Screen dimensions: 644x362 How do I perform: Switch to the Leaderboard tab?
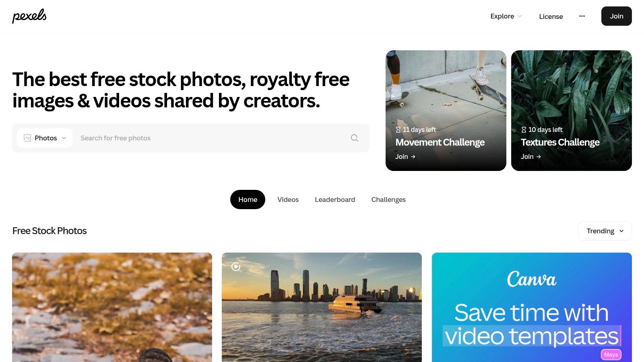coord(335,200)
